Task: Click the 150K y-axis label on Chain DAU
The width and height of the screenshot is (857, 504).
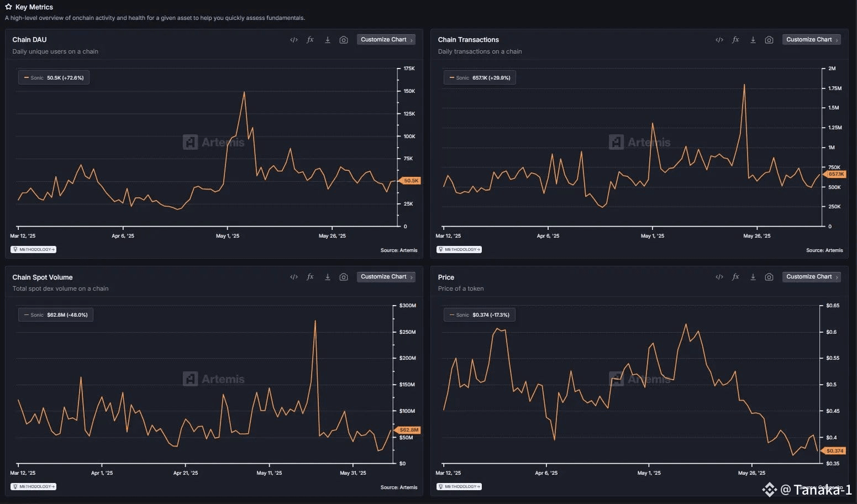Action: [409, 91]
